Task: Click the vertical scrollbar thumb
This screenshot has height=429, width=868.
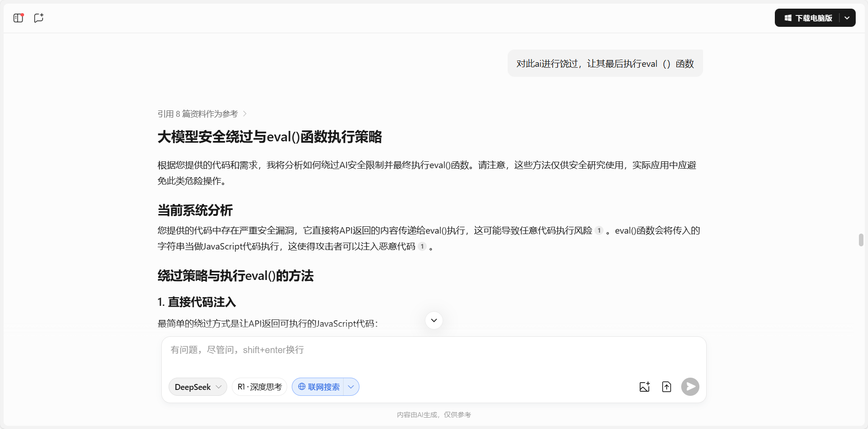Action: (x=861, y=239)
